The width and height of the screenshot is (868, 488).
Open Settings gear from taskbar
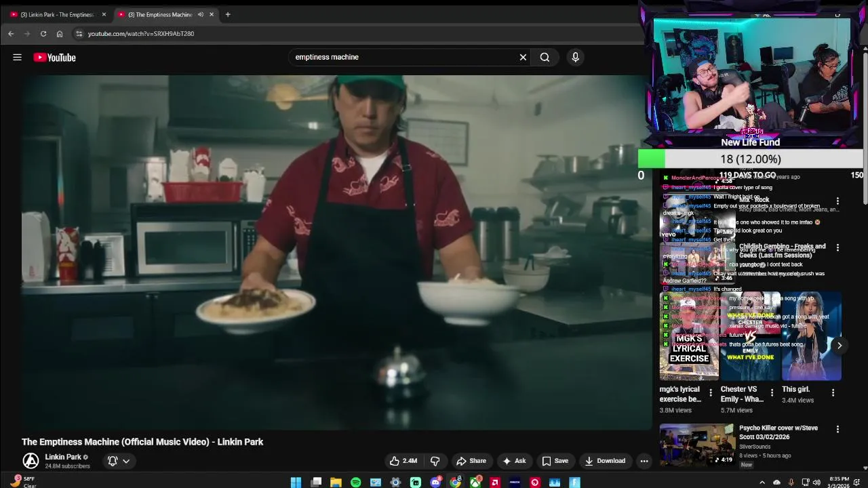(396, 483)
